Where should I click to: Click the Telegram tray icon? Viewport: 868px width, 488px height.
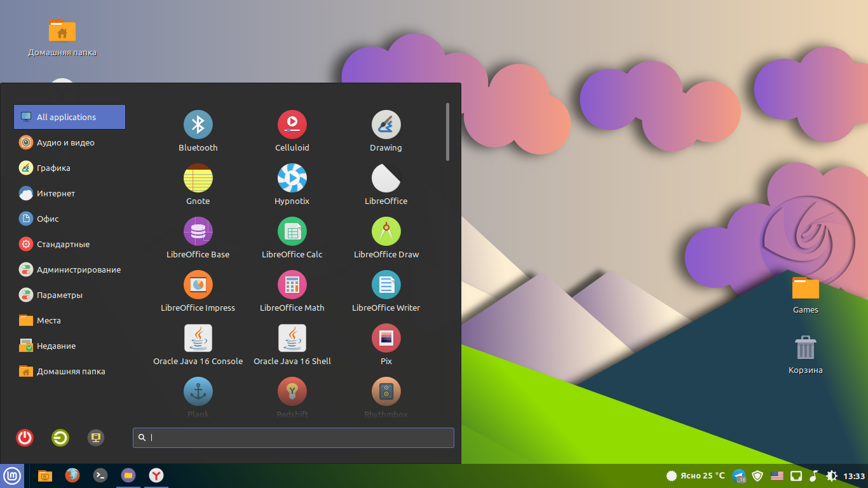tap(739, 475)
